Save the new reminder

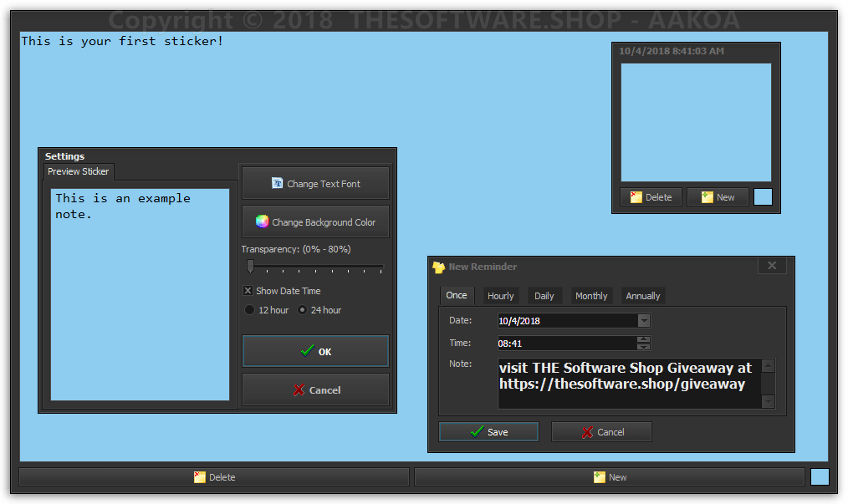click(488, 432)
